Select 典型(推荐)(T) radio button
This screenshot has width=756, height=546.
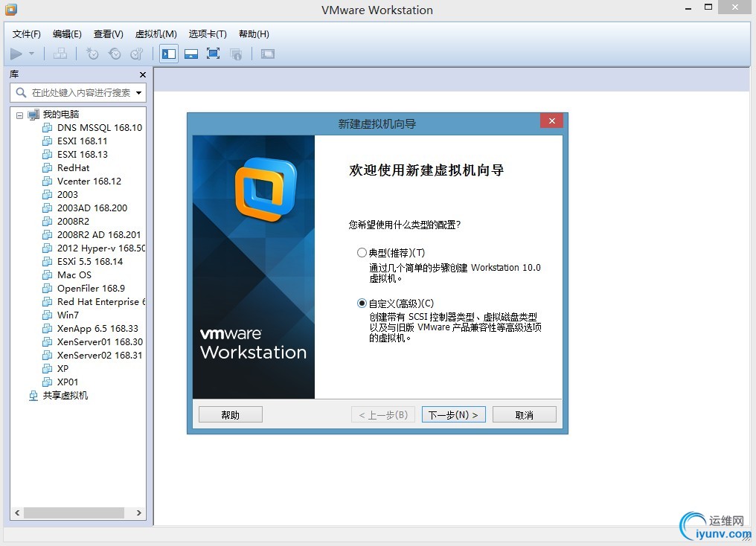point(362,252)
